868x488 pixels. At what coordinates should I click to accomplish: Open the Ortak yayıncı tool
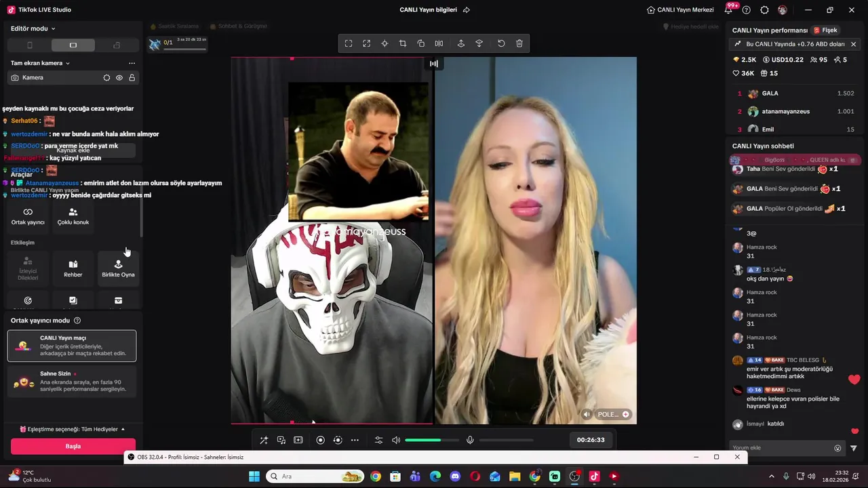point(28,217)
